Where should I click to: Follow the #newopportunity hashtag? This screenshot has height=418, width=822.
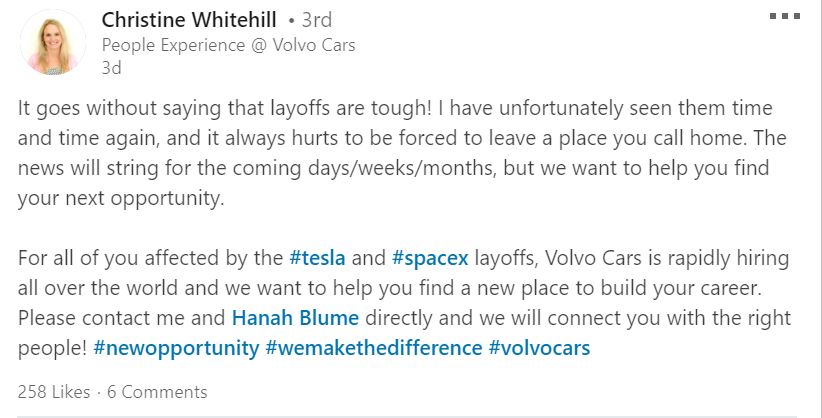coord(176,348)
